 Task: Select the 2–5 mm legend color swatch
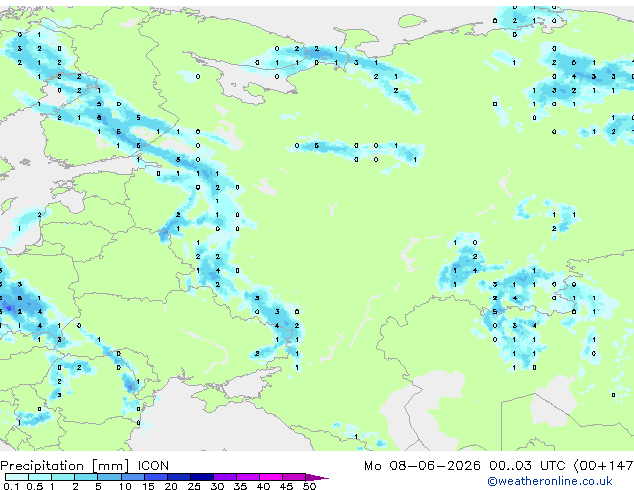click(x=86, y=477)
